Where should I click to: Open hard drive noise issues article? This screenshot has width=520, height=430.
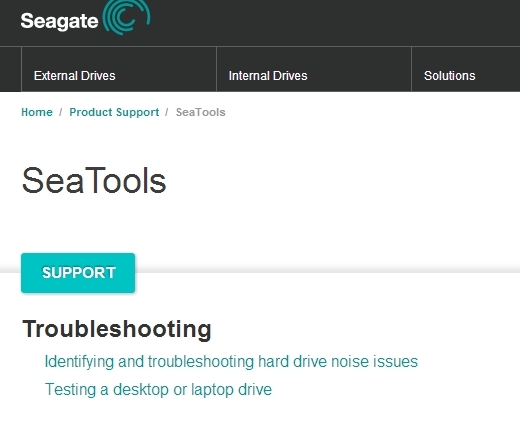(231, 362)
